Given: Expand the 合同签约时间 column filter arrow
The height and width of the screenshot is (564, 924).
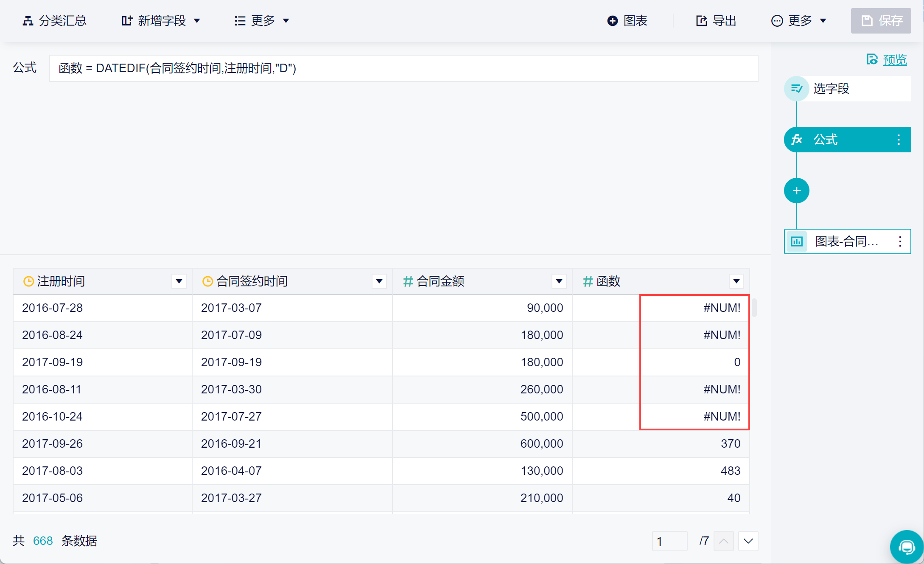Looking at the screenshot, I should coord(379,281).
